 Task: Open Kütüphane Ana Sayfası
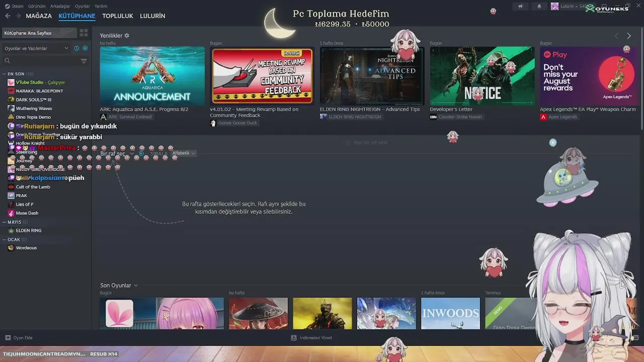pyautogui.click(x=39, y=33)
